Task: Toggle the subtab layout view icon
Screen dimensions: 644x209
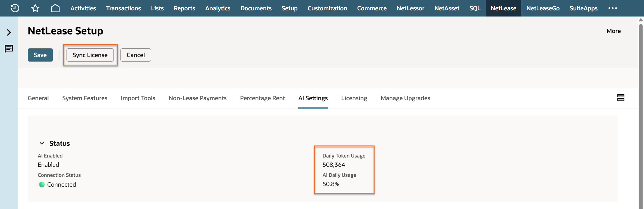Action: [621, 98]
